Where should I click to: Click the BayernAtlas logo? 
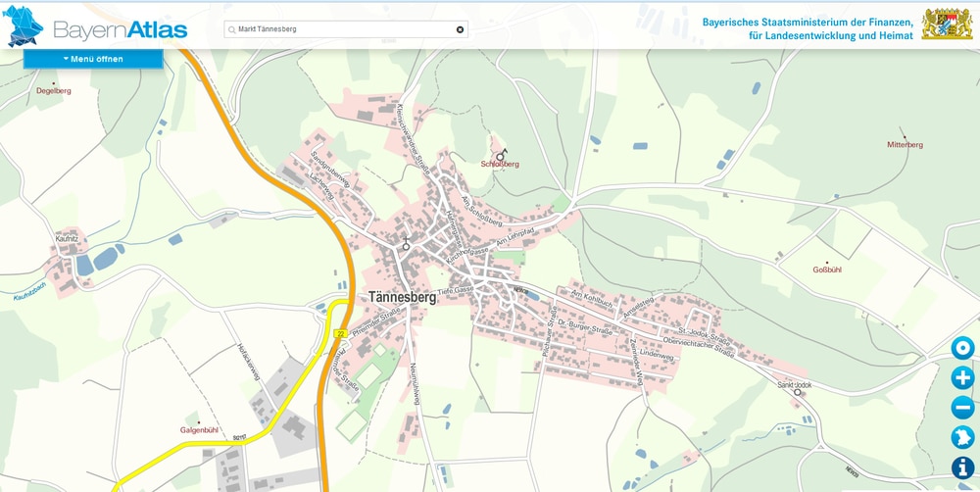click(x=96, y=28)
